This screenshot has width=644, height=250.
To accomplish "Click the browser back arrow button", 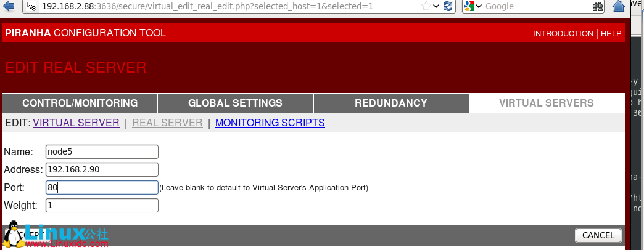I will point(9,6).
